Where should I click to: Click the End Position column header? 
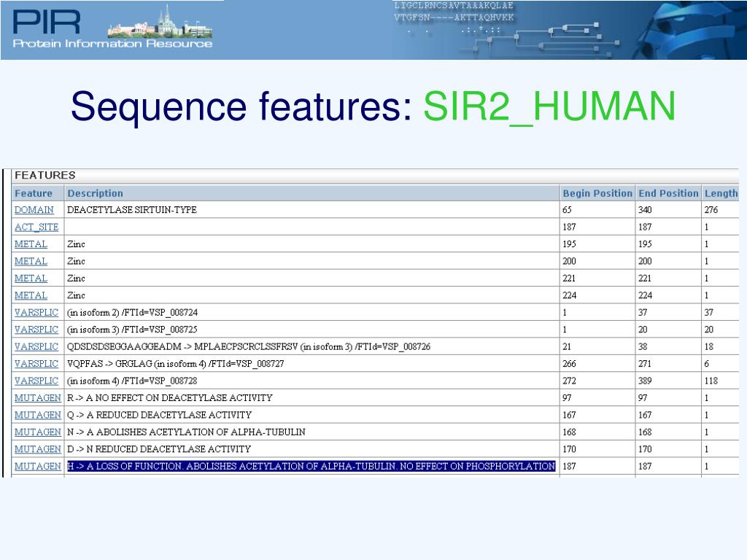667,193
